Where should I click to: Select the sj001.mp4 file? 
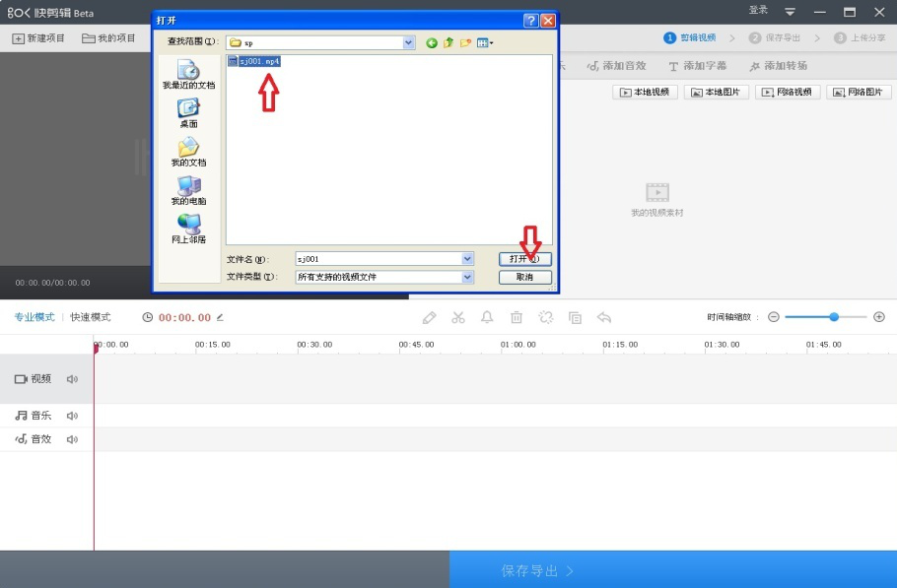click(x=254, y=61)
